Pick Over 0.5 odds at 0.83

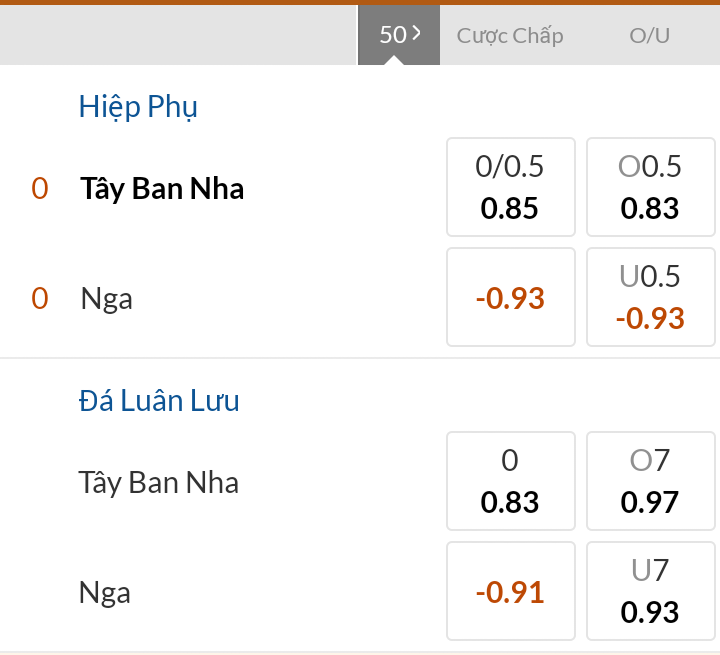pyautogui.click(x=650, y=187)
